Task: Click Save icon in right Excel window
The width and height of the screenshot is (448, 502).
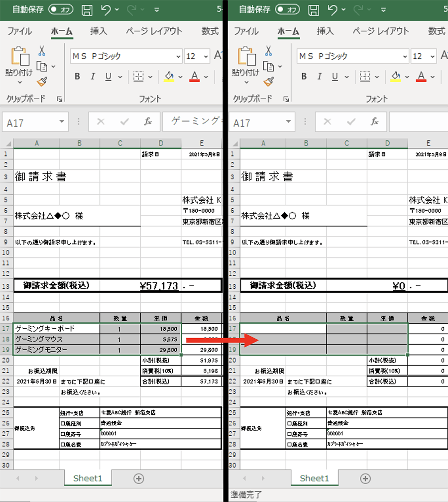Action: coord(313,10)
